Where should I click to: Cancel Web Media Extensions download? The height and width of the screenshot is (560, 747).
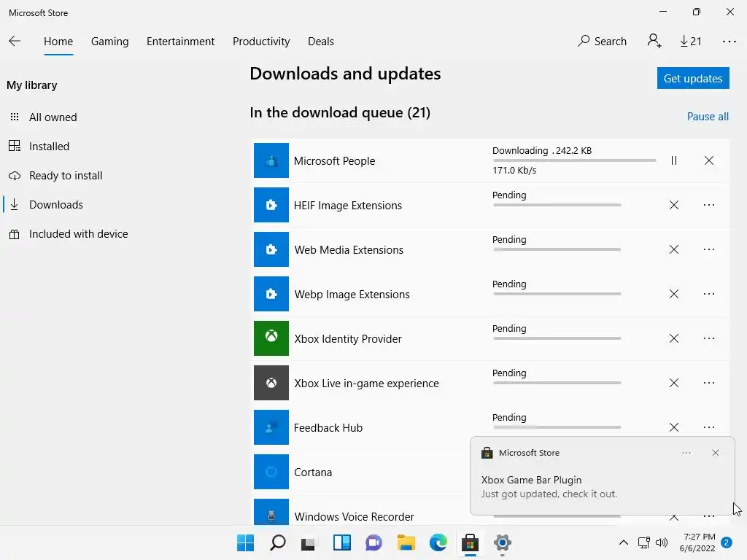(673, 249)
